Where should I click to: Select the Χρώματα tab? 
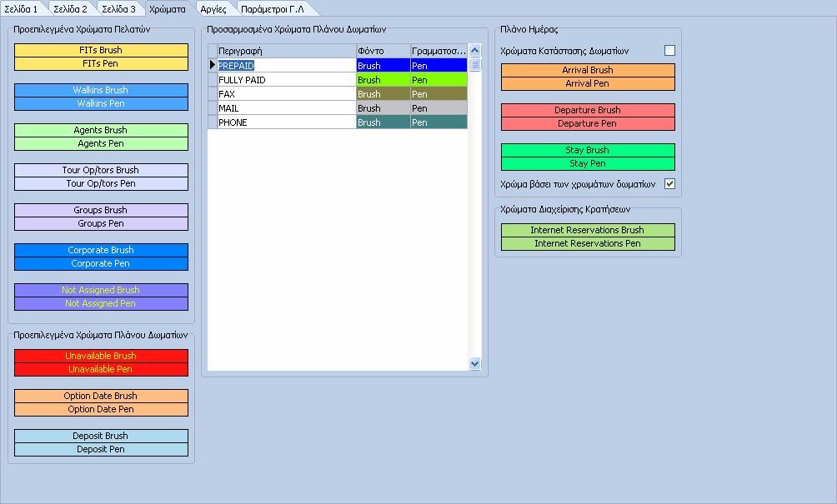tap(168, 9)
